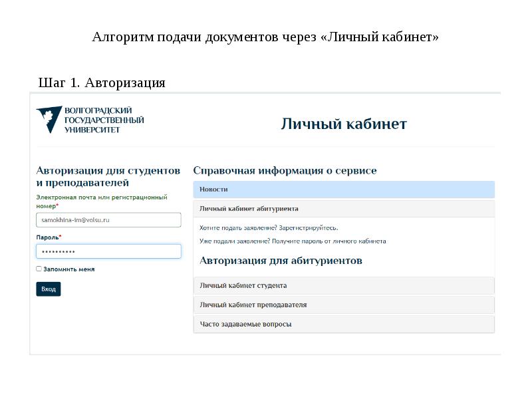
Task: Click into the password input field
Action: point(108,251)
